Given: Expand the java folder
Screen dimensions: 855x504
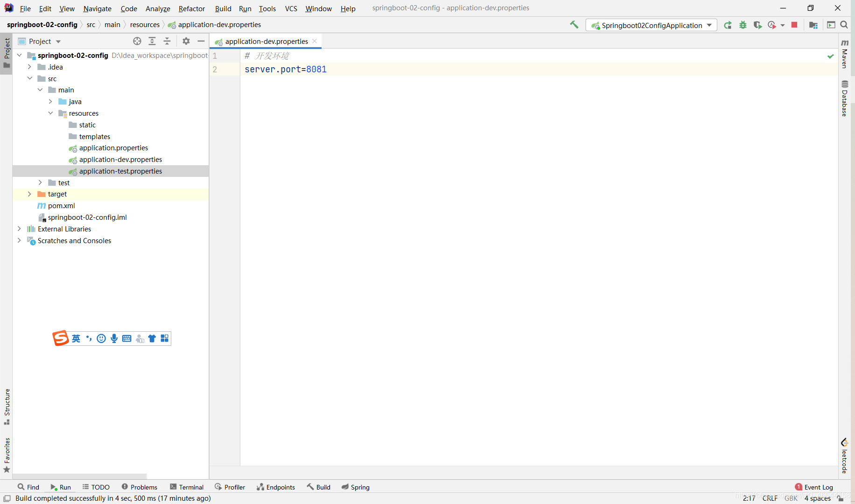Looking at the screenshot, I should pos(50,101).
